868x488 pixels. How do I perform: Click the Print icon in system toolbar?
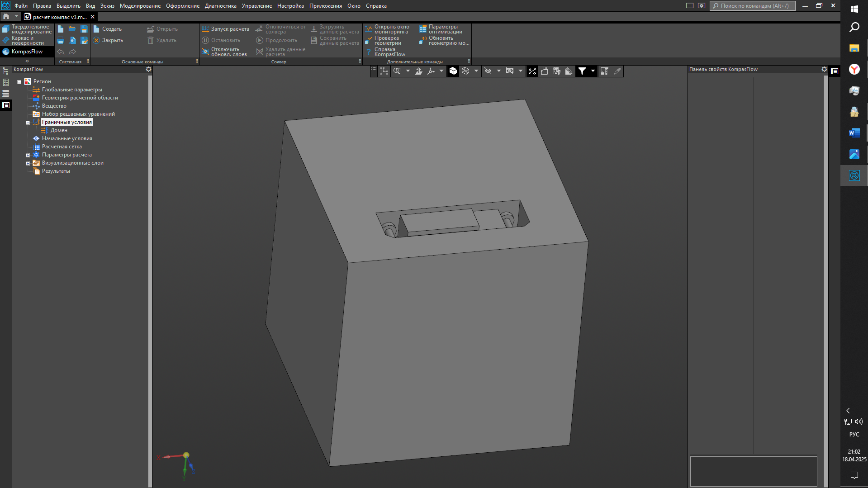[x=61, y=41]
